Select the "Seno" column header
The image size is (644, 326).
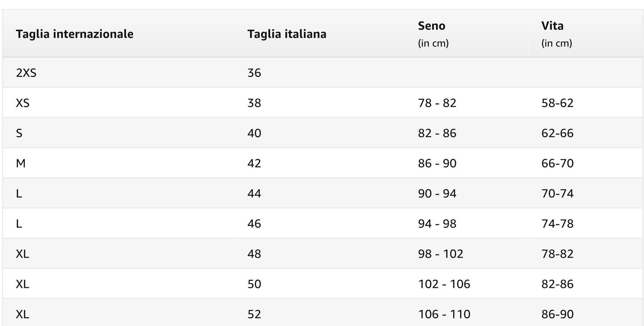pos(431,26)
